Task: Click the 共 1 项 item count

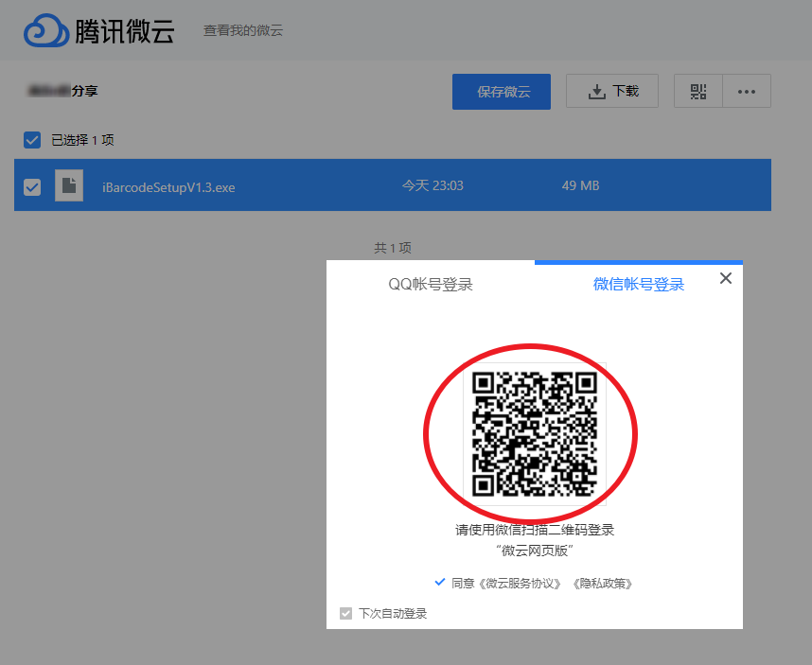Action: coord(393,248)
